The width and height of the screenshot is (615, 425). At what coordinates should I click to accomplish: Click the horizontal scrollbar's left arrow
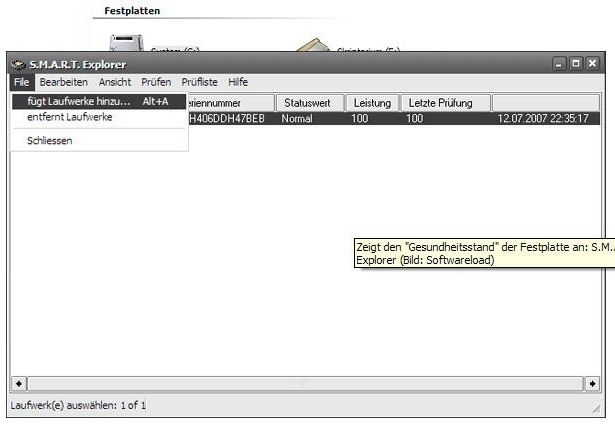pyautogui.click(x=18, y=383)
